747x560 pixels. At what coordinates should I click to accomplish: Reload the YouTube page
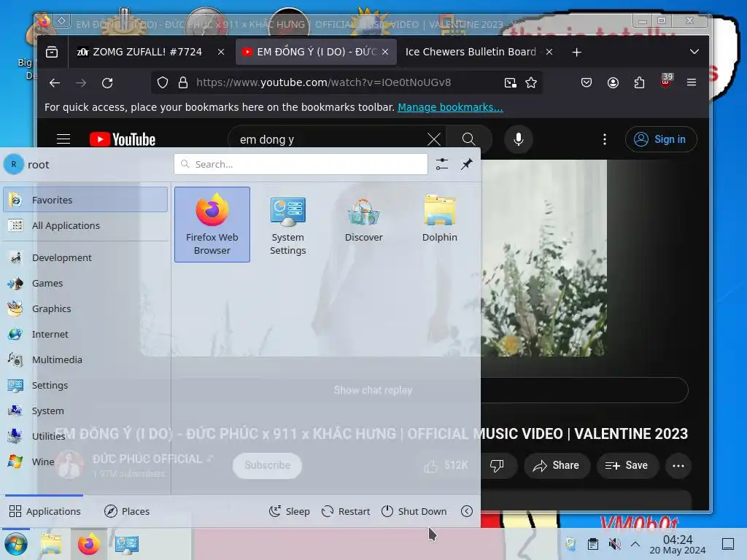(x=107, y=83)
